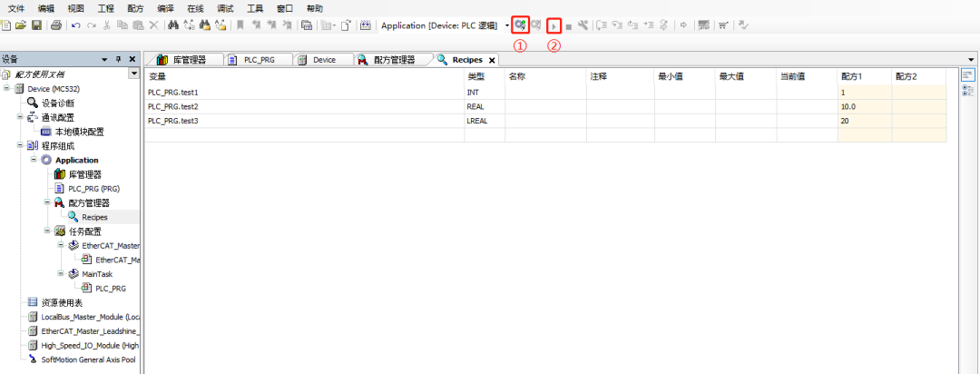This screenshot has height=374, width=980.
Task: Toggle bookmark using the flag icon
Action: [240, 25]
